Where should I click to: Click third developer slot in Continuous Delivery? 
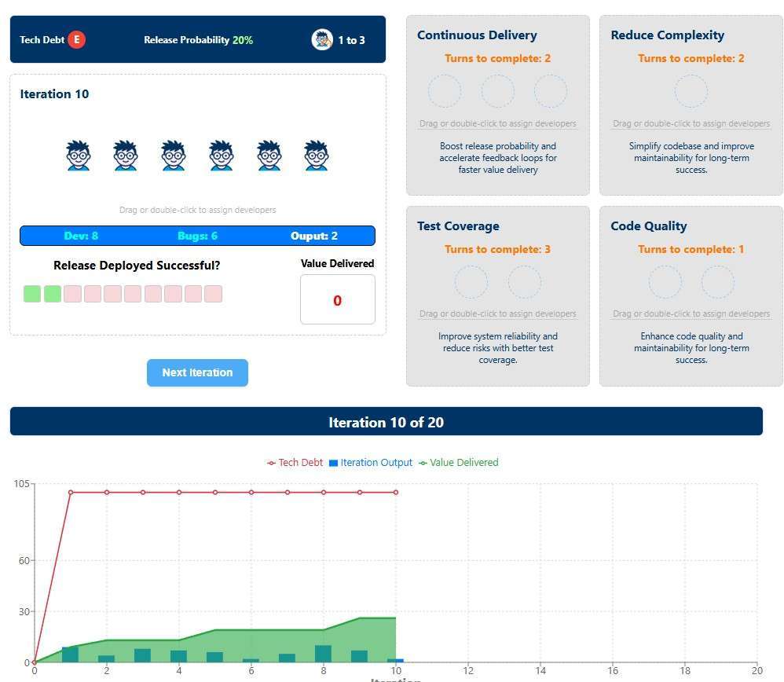coord(551,91)
